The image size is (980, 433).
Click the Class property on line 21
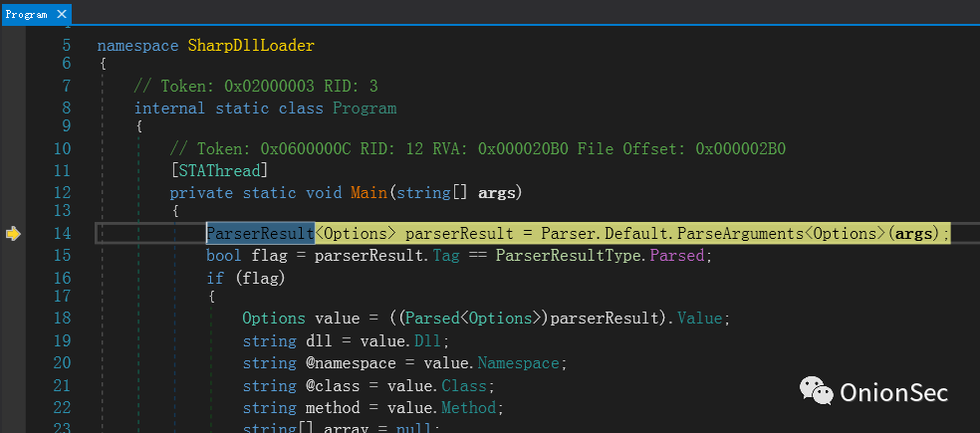click(x=464, y=385)
